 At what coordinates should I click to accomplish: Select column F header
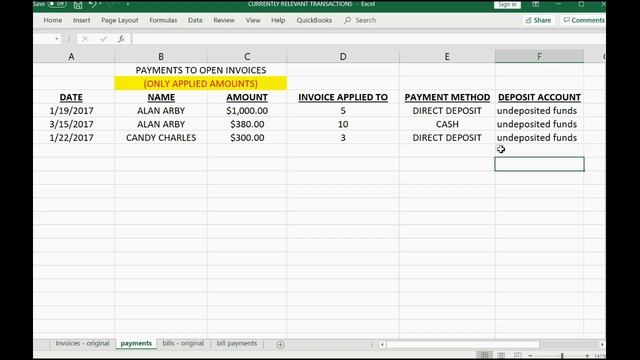[x=539, y=56]
